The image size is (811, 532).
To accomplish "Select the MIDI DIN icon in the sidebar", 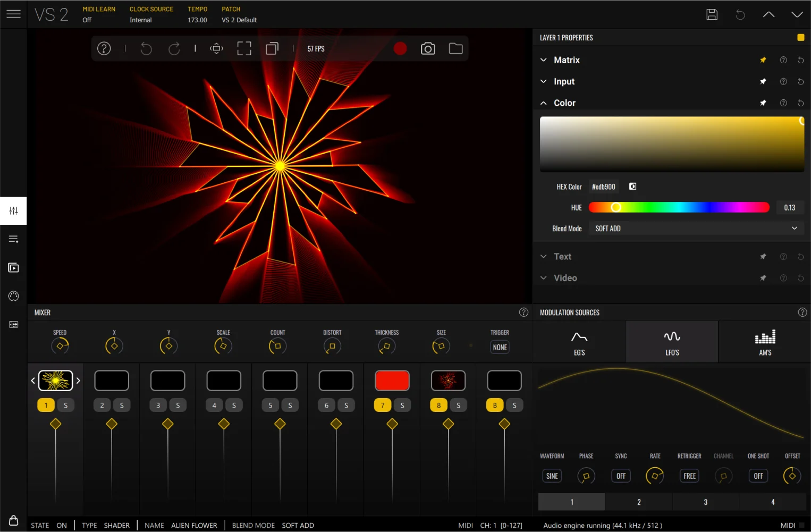I will coord(13,295).
